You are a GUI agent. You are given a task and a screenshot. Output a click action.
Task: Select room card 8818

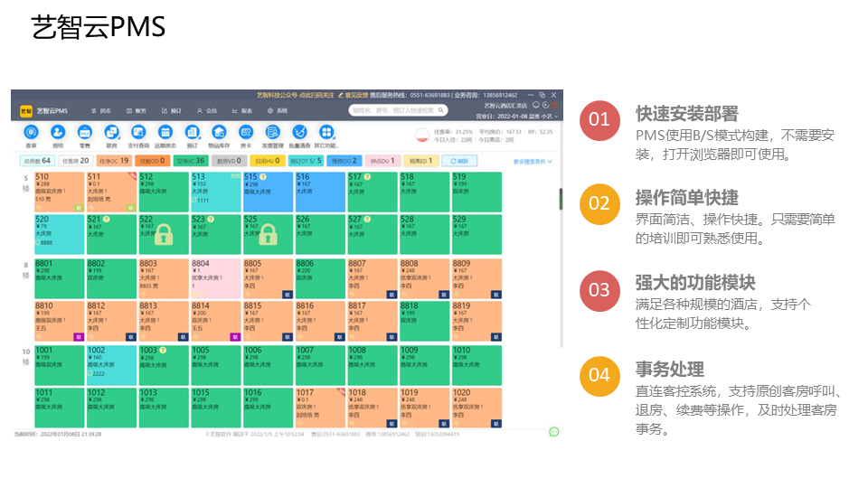tap(425, 321)
